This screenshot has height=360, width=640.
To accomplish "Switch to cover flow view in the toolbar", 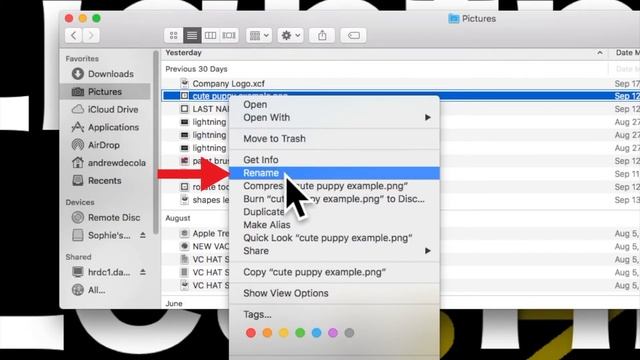I will pos(229,36).
